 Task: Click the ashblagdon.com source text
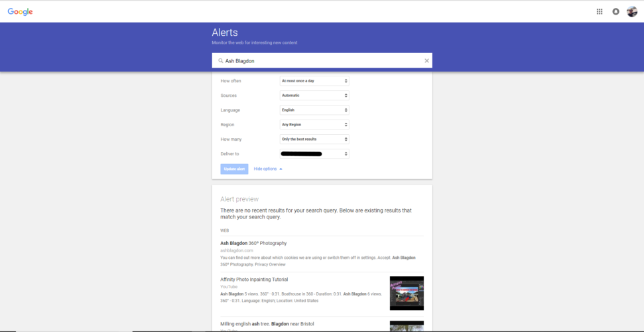(x=237, y=250)
